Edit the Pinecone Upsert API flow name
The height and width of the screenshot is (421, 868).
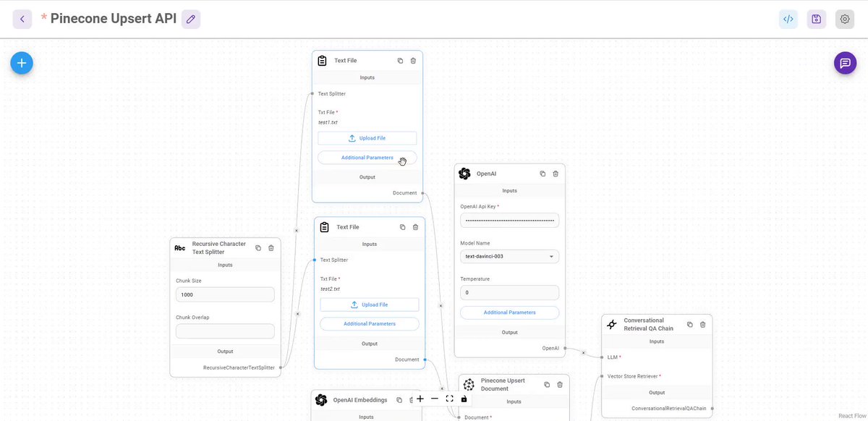coord(191,20)
